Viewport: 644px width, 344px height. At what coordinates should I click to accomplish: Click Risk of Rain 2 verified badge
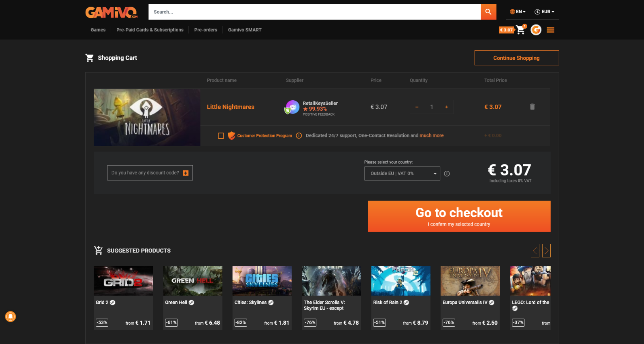[406, 303]
